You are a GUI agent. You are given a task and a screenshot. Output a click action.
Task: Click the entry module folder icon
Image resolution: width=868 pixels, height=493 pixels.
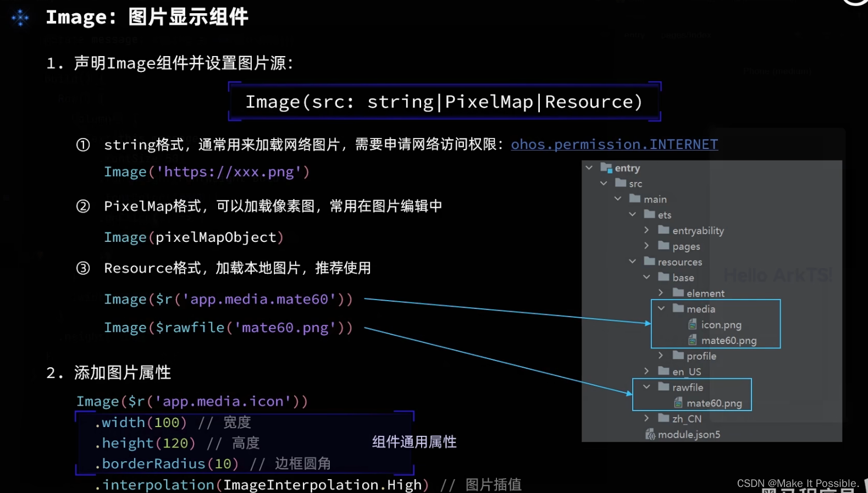[606, 168]
